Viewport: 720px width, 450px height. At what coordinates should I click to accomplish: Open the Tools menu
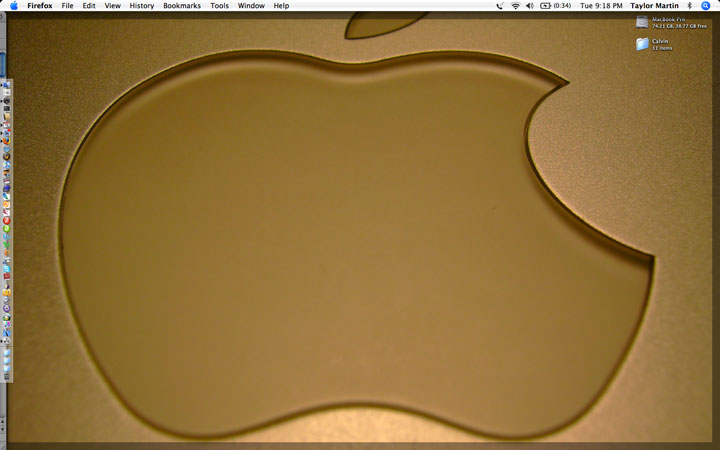(x=219, y=6)
